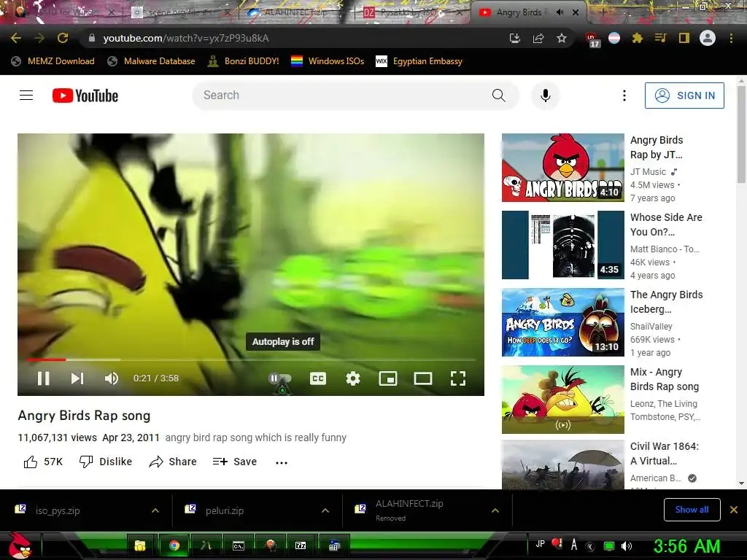The height and width of the screenshot is (560, 747).
Task: Switch to the scene.org tab
Action: click(181, 12)
